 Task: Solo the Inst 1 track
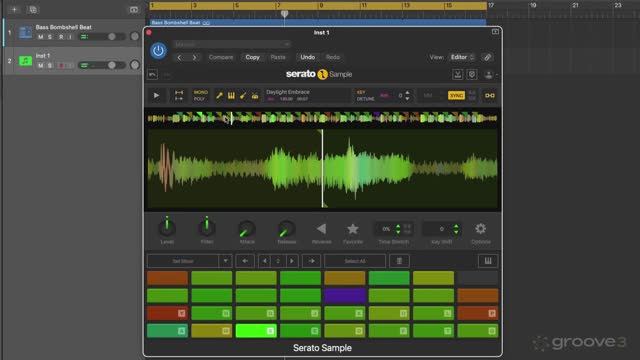point(50,65)
